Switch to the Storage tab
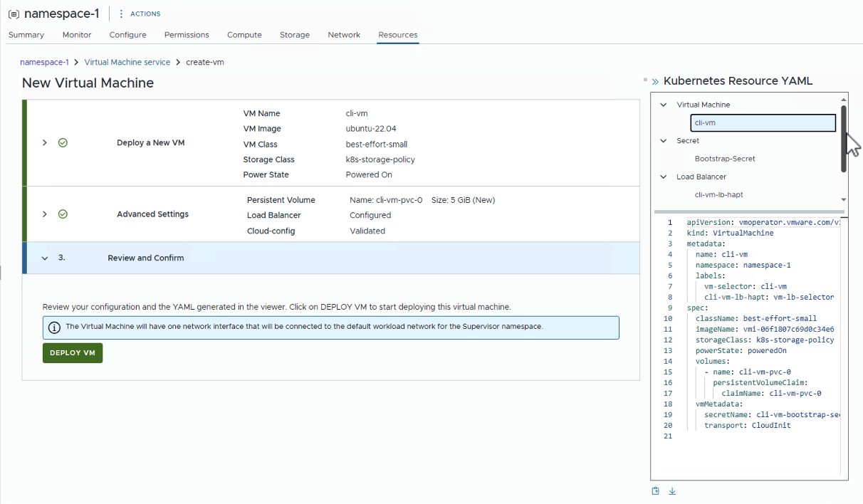Screen dimensions: 863x504 [x=295, y=35]
